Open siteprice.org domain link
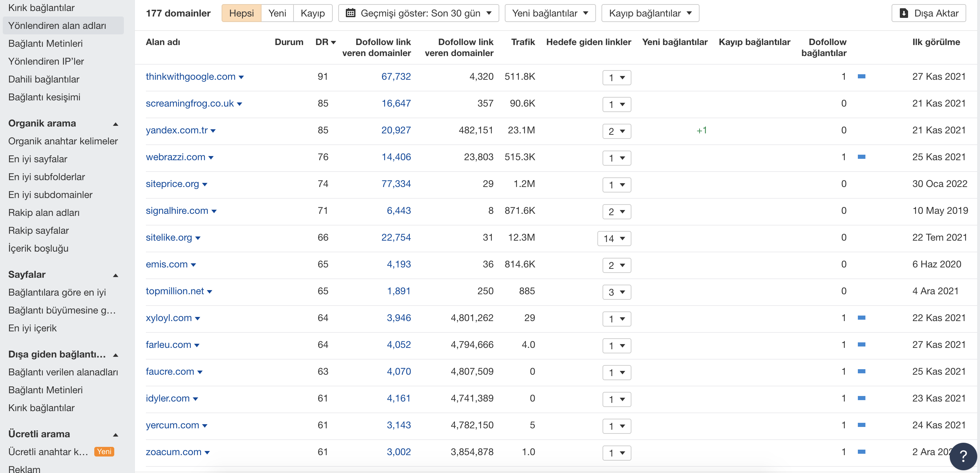The width and height of the screenshot is (980, 473). pyautogui.click(x=172, y=184)
